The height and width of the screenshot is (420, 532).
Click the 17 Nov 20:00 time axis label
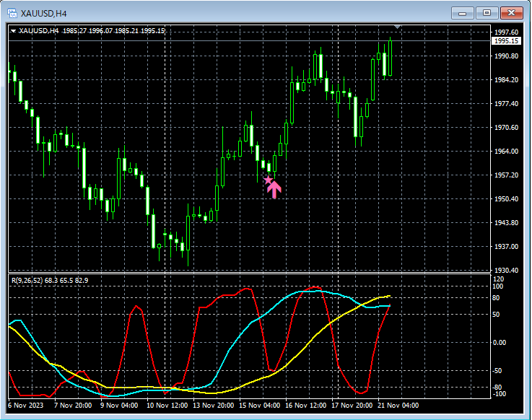[352, 406]
